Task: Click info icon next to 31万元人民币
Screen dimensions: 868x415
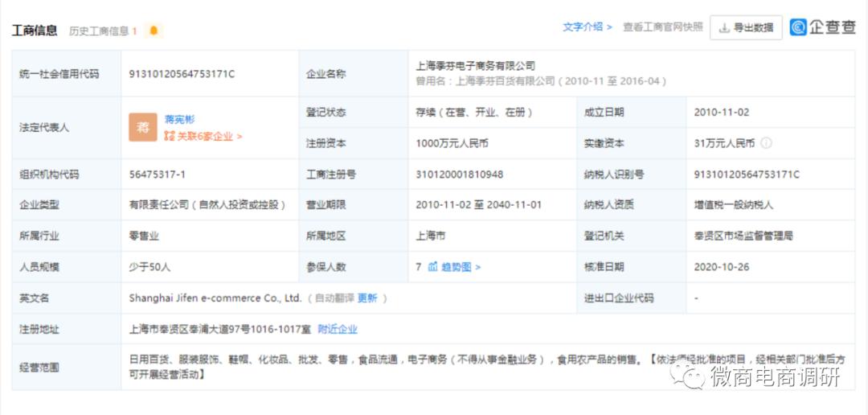Action: (x=766, y=143)
